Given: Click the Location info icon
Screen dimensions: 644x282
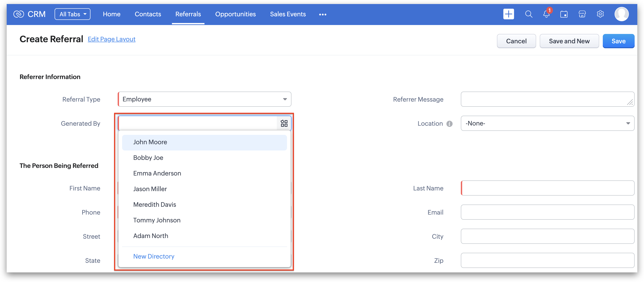Looking at the screenshot, I should tap(449, 124).
